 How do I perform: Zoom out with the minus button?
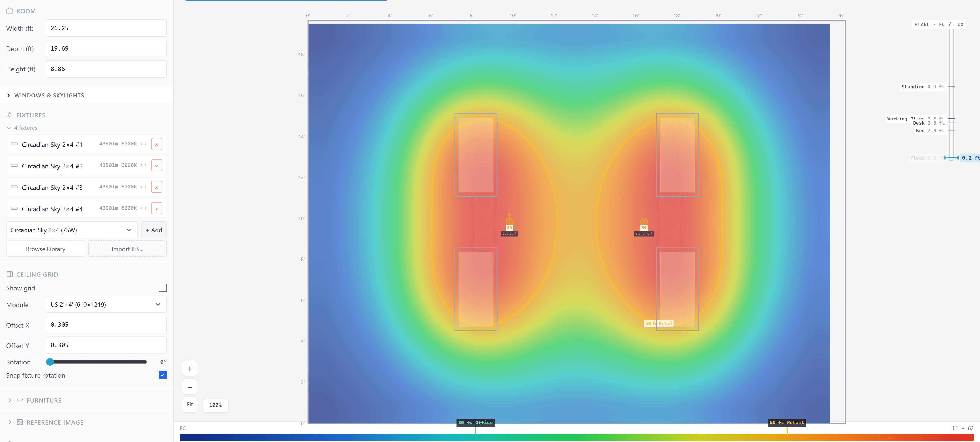point(190,387)
